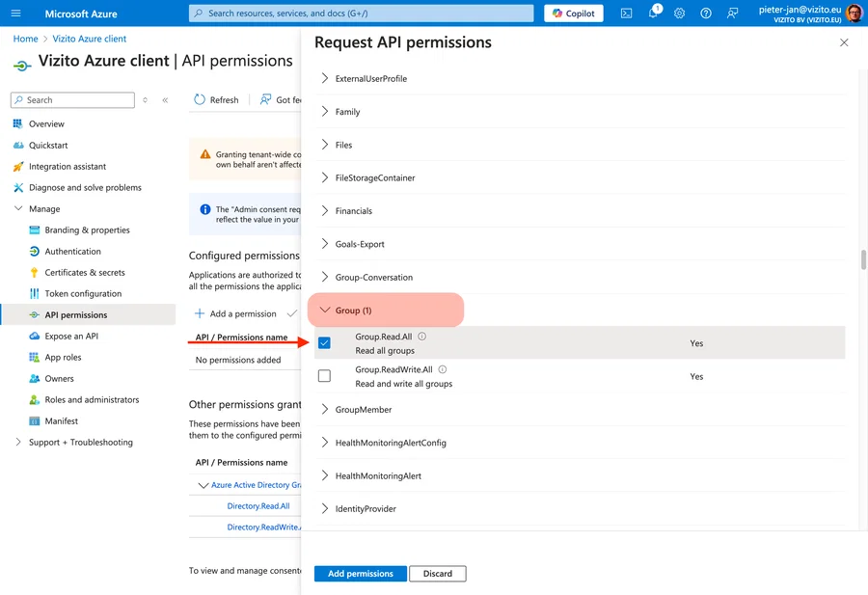The width and height of the screenshot is (868, 595).
Task: Click the Refresh icon above Configured permissions
Action: pos(199,99)
